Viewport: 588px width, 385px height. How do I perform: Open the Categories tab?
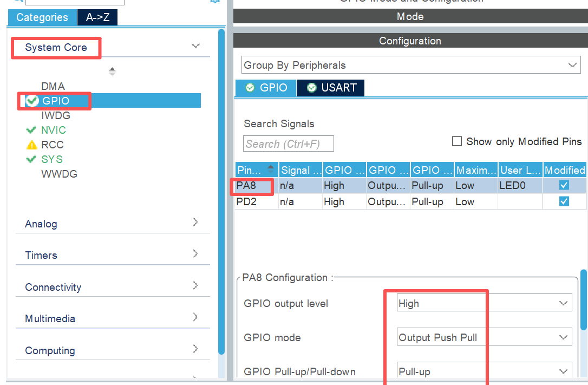(42, 17)
